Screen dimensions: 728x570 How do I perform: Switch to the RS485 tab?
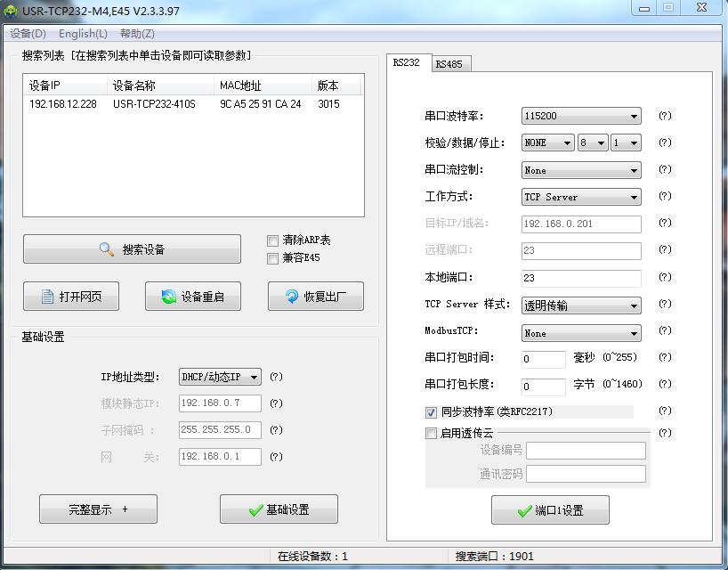pos(449,64)
